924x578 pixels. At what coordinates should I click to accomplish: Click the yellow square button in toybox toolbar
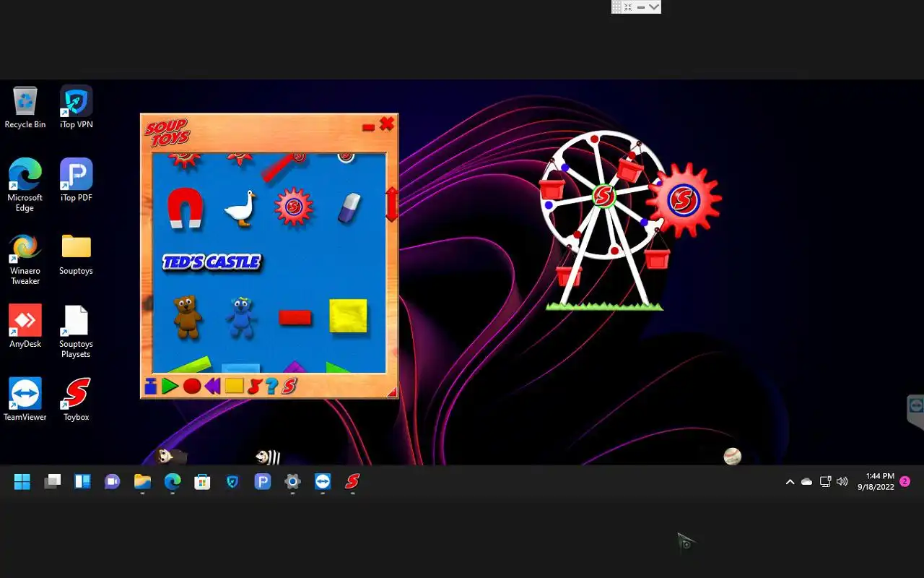click(x=234, y=386)
